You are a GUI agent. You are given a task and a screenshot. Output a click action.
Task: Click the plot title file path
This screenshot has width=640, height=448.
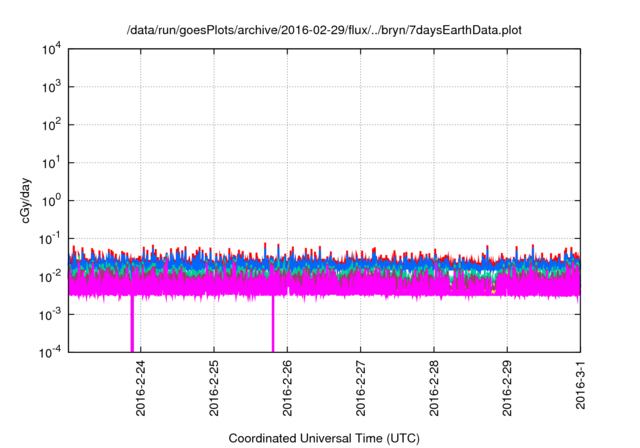[x=324, y=30]
